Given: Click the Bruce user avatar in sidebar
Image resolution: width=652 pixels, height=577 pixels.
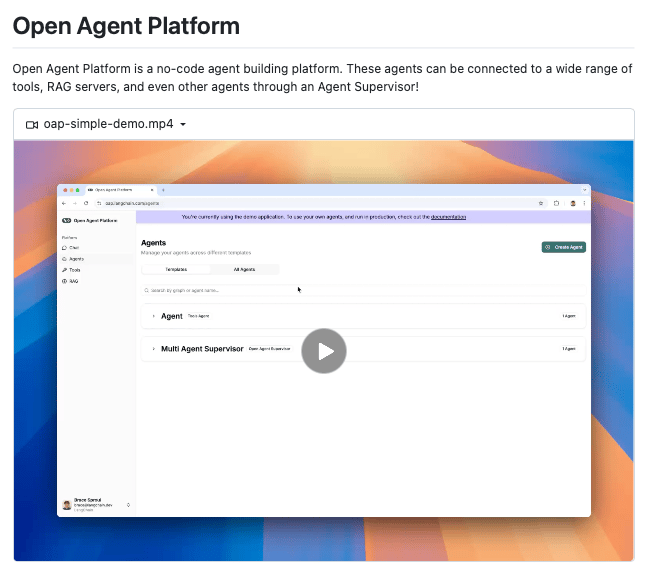Looking at the screenshot, I should tap(67, 505).
